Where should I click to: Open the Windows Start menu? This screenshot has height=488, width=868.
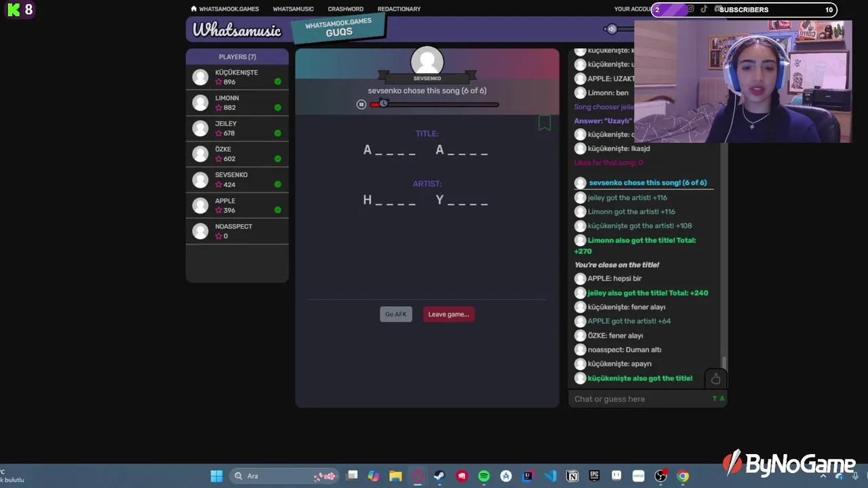(x=216, y=476)
